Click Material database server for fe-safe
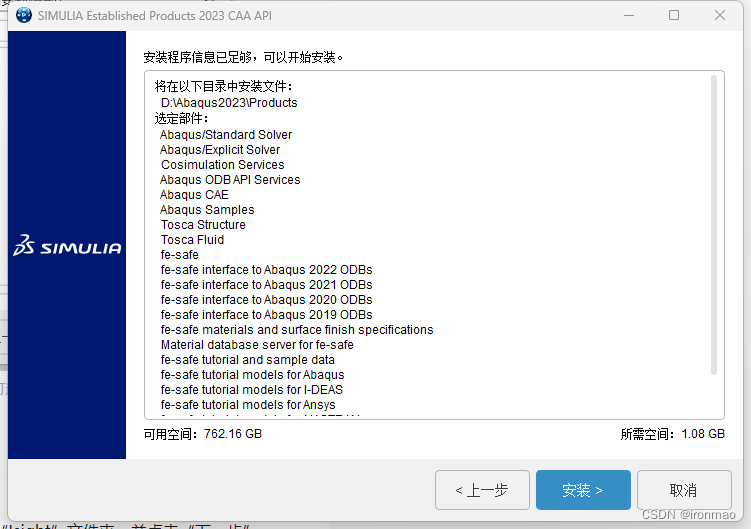This screenshot has width=751, height=529. pos(257,345)
